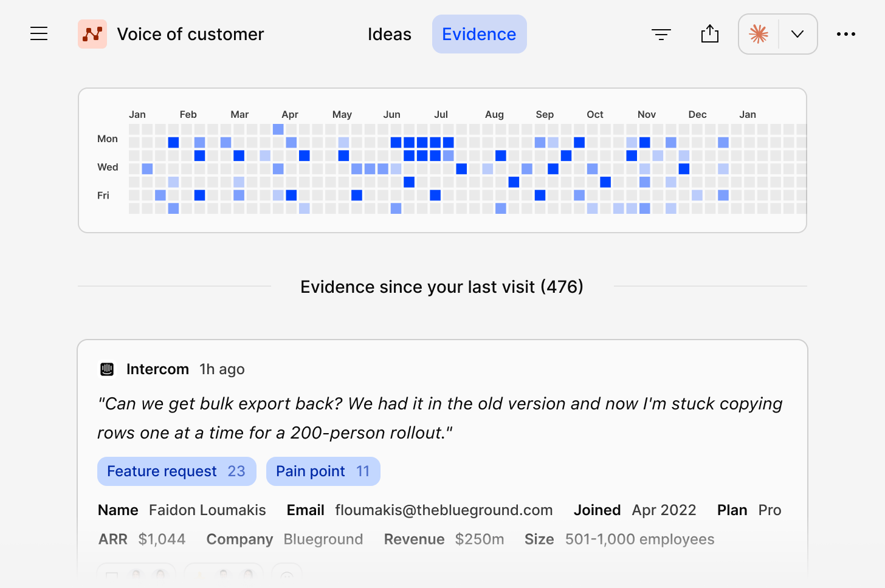
Task: Select the heatmap cell above Apr column
Action: (278, 129)
